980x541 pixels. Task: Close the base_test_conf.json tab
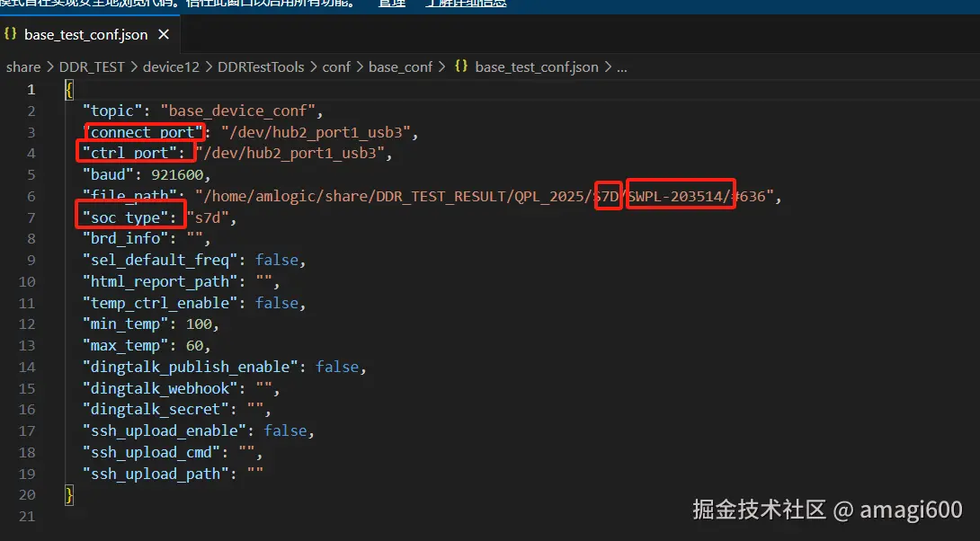point(164,34)
